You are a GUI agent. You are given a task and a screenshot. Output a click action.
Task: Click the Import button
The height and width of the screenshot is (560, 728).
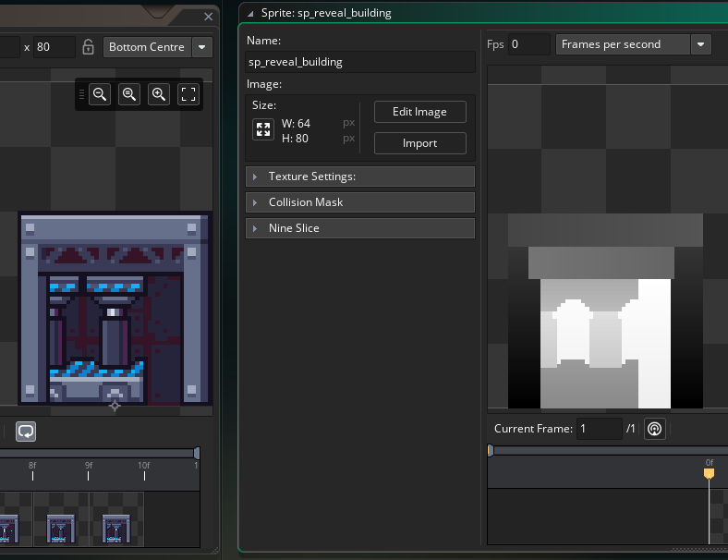(419, 143)
